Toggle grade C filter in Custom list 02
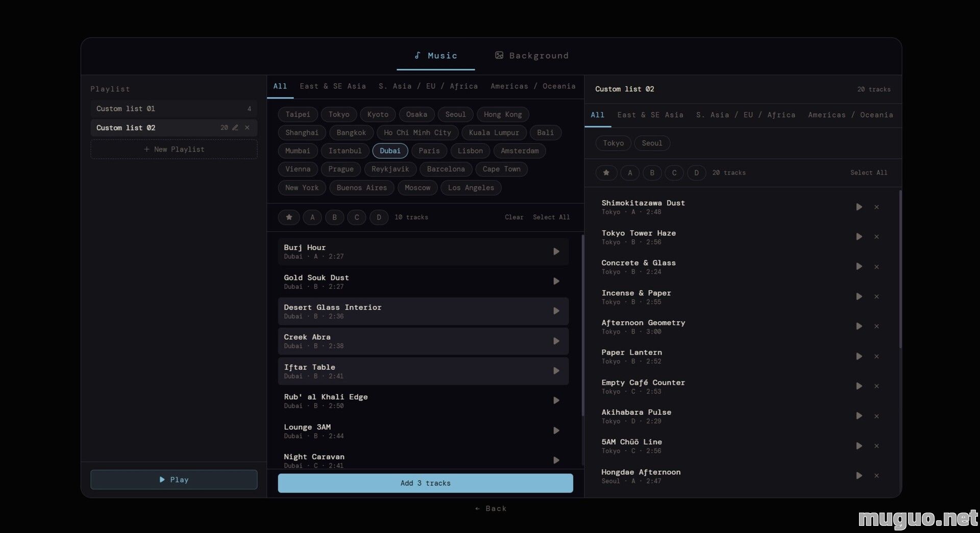The height and width of the screenshot is (533, 980). pyautogui.click(x=674, y=173)
